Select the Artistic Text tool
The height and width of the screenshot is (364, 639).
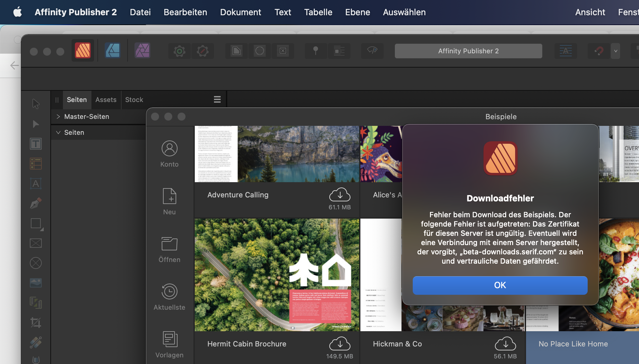(x=36, y=183)
